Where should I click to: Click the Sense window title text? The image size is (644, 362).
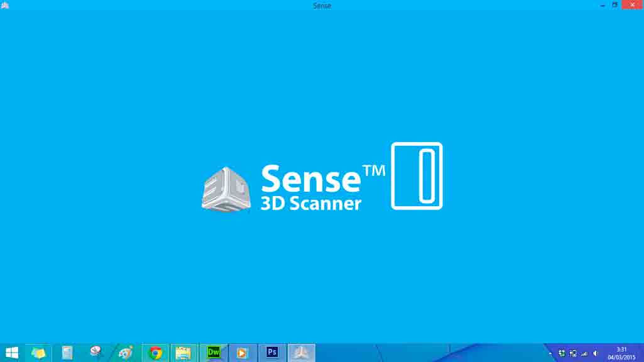coord(322,6)
